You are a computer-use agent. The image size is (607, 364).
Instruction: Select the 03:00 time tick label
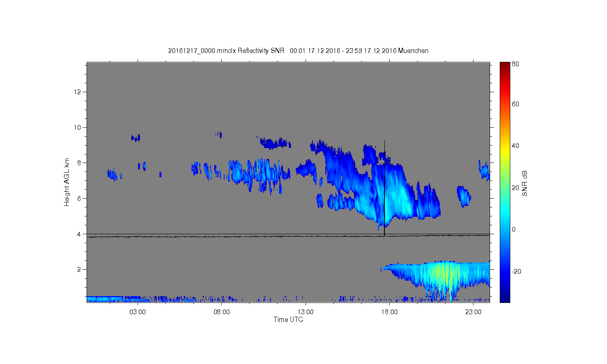pos(138,312)
